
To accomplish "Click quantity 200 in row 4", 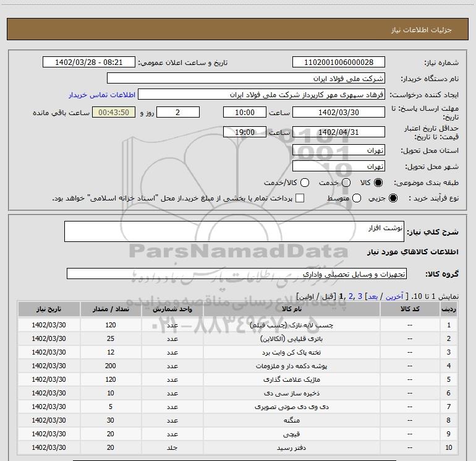I will [111, 366].
